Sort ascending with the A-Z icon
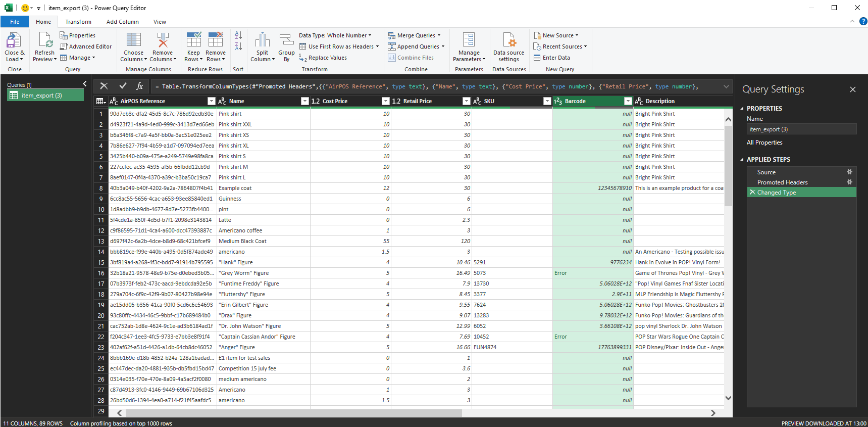The width and height of the screenshot is (868, 427). (238, 35)
